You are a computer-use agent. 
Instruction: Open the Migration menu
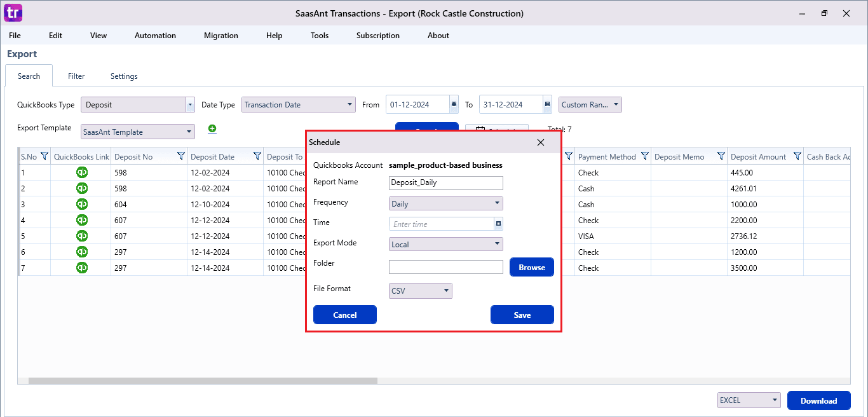pos(221,36)
